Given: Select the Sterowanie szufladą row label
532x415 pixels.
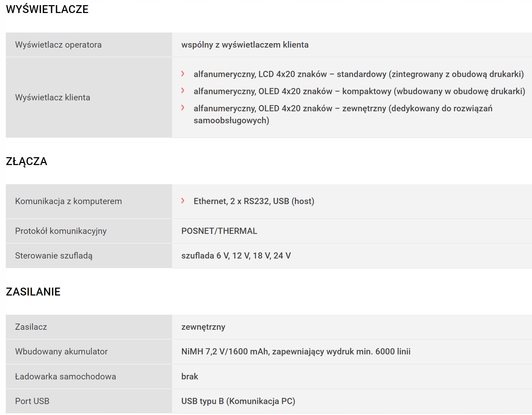Looking at the screenshot, I should click(54, 256).
